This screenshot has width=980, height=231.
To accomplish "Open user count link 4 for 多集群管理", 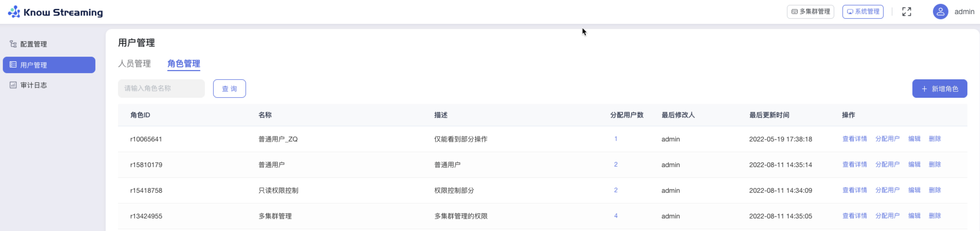I will pyautogui.click(x=616, y=215).
